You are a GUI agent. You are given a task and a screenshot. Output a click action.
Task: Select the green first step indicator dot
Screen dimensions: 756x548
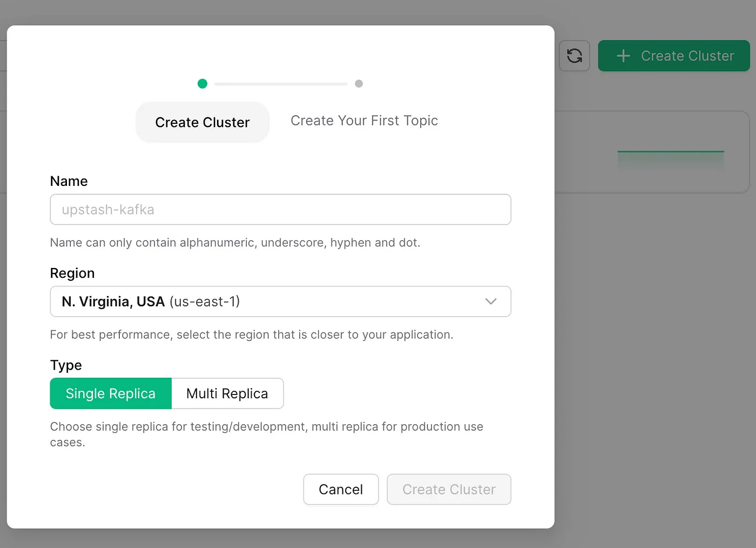point(202,84)
